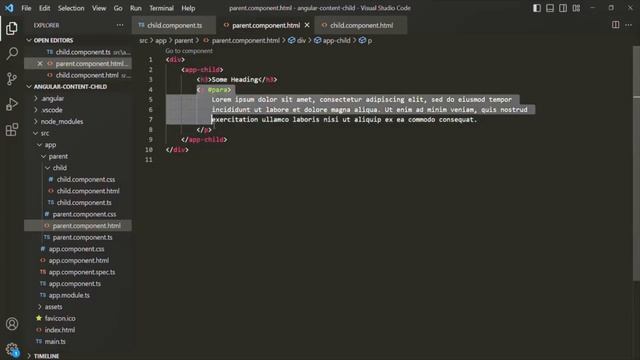Click line number 10 in the gutter

point(149,150)
